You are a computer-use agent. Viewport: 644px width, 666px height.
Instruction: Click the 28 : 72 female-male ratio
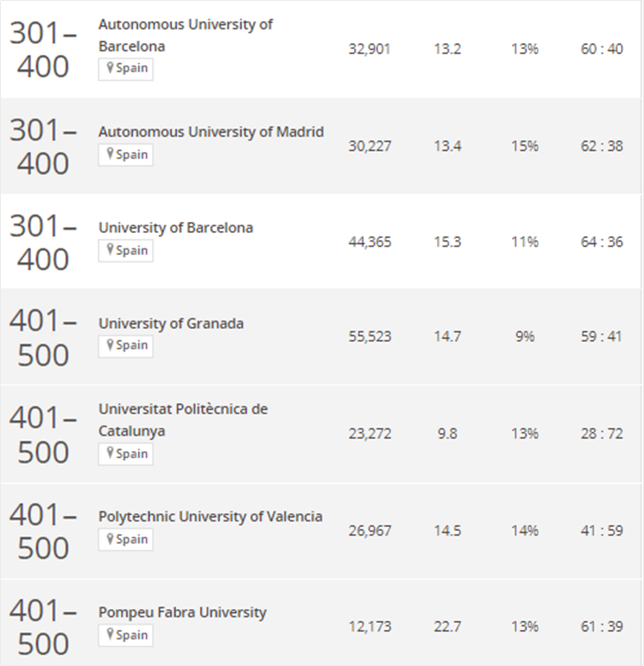(x=602, y=433)
